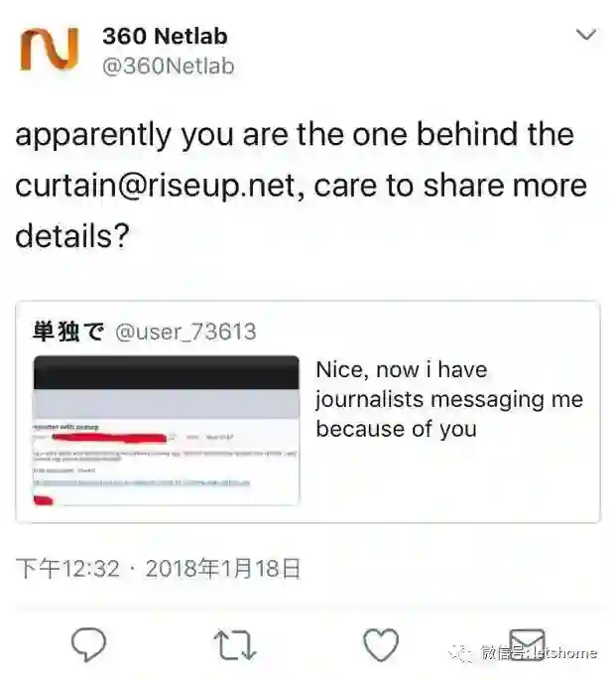Share tweet via envelope message icon
This screenshot has height=680, width=616.
(x=527, y=643)
